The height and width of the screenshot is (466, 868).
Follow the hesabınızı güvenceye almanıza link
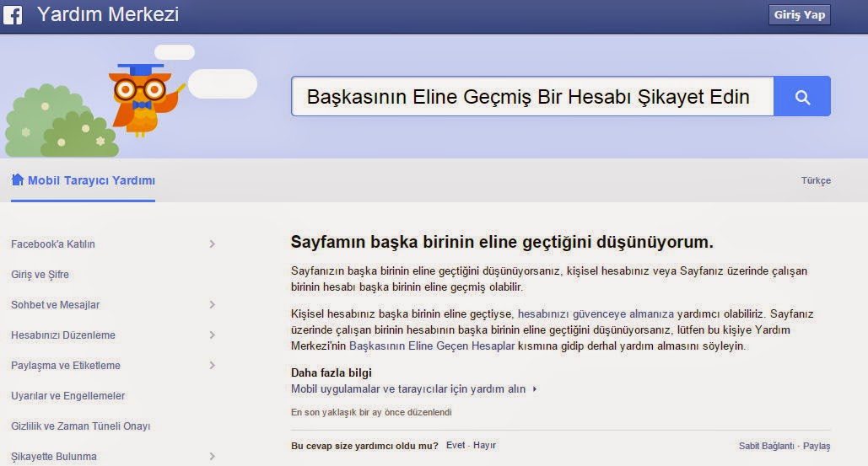(x=596, y=314)
